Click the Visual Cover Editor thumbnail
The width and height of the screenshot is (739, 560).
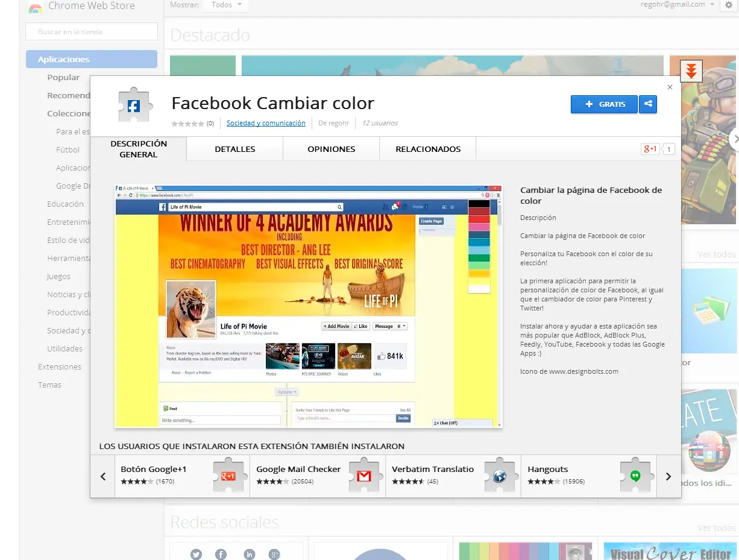click(669, 551)
